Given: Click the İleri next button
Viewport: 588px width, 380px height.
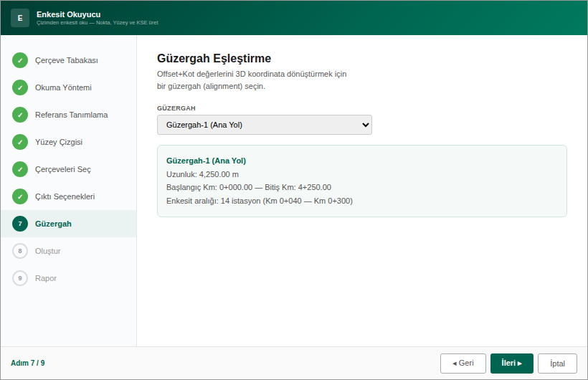Looking at the screenshot, I should coord(511,363).
